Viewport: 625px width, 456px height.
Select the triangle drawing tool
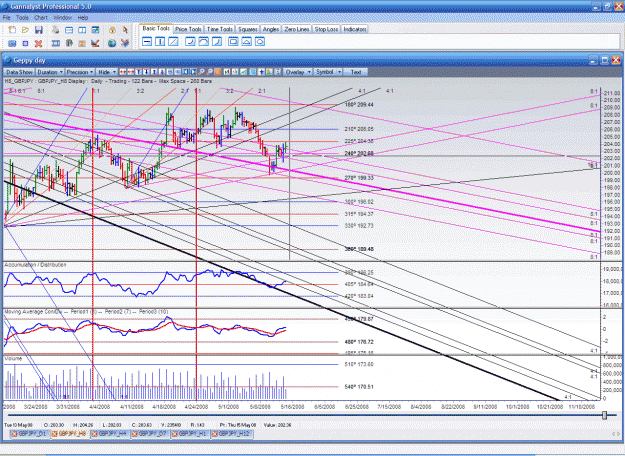click(246, 41)
